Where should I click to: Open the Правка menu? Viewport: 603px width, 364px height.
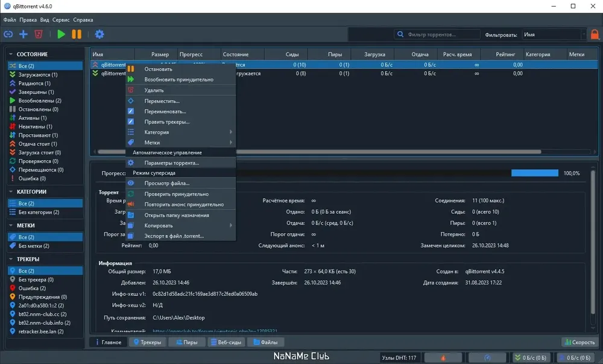pos(28,20)
